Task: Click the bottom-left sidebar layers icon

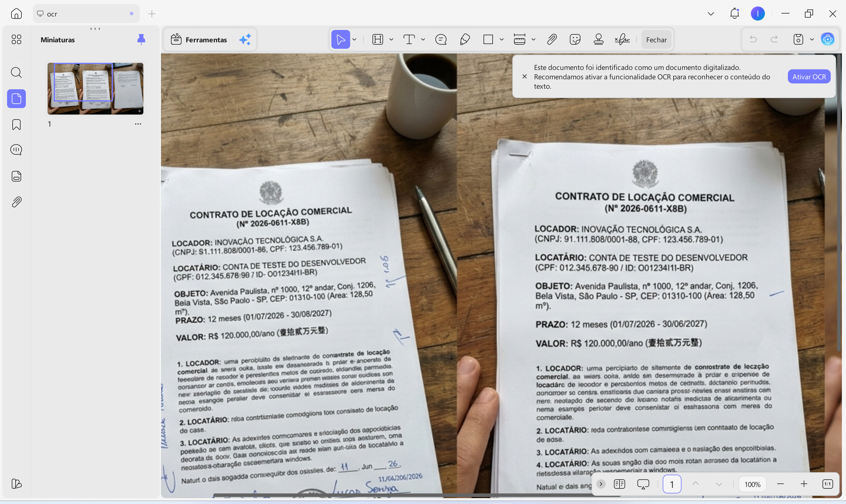Action: tap(16, 484)
